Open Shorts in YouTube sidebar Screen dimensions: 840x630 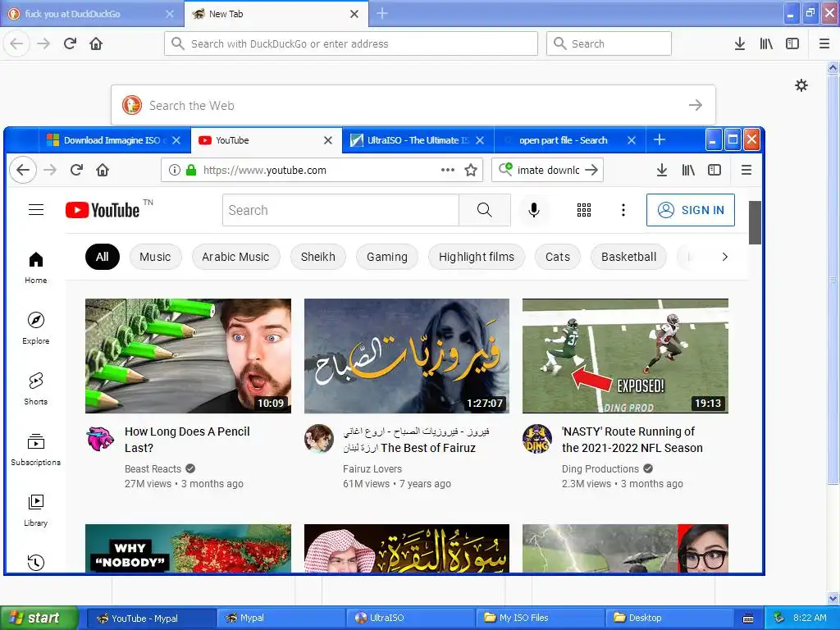pos(36,388)
